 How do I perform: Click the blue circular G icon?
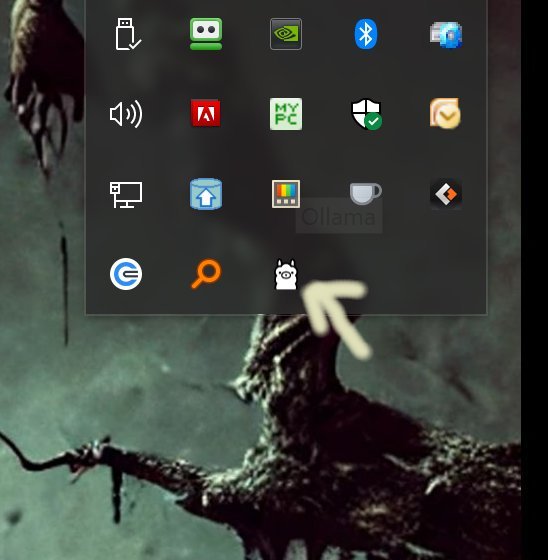pyautogui.click(x=126, y=274)
